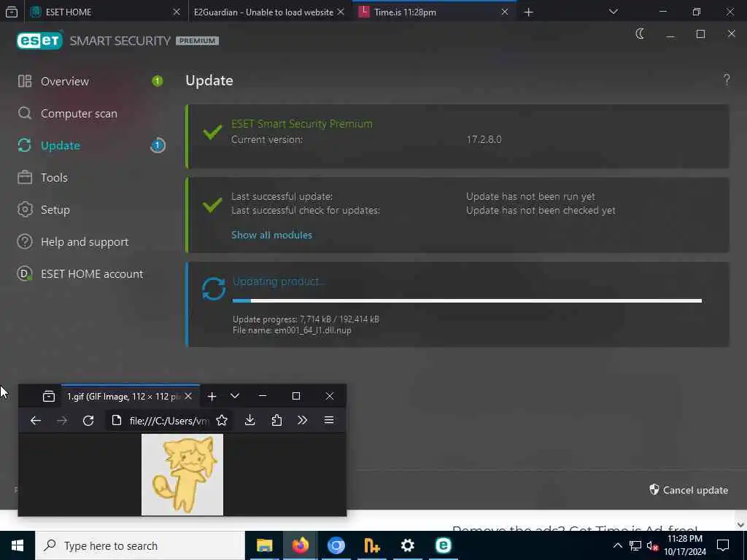This screenshot has width=747, height=560.
Task: Reload the page in GIF window
Action: pos(88,421)
